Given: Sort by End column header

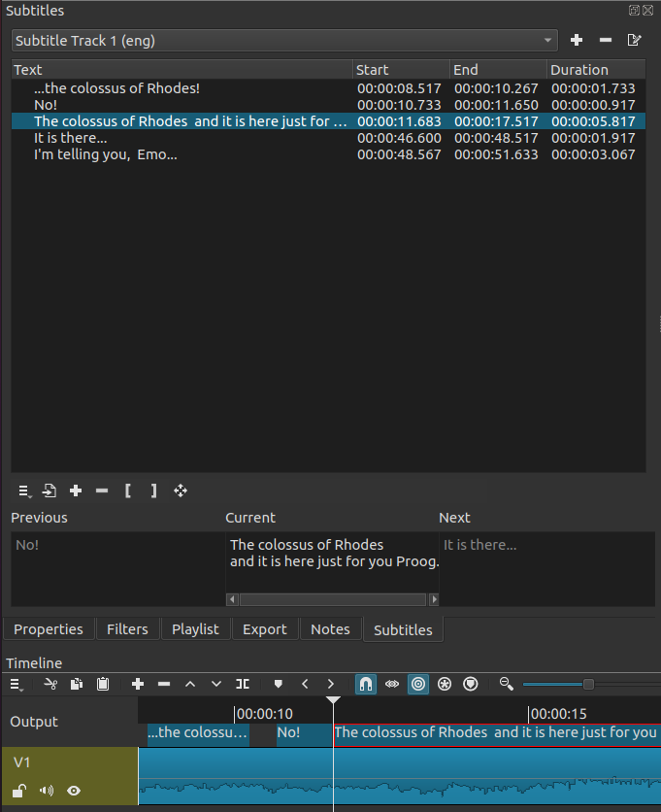Looking at the screenshot, I should [499, 70].
